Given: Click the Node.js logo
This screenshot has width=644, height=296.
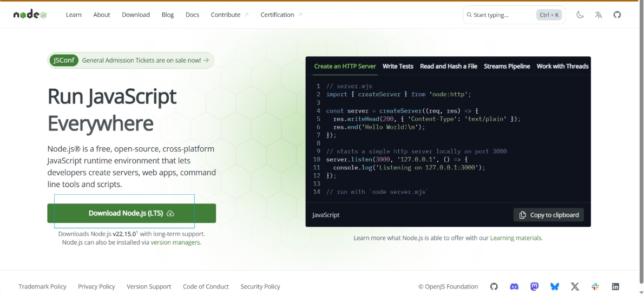Looking at the screenshot, I should [30, 15].
